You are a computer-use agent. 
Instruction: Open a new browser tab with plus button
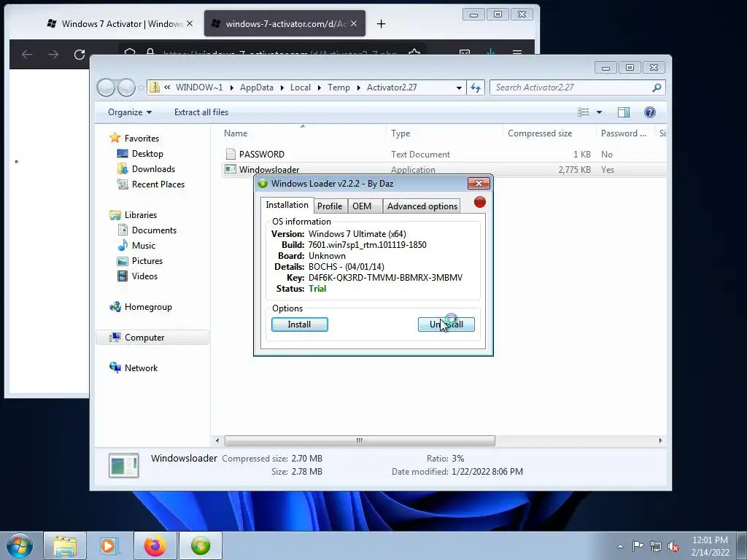381,24
